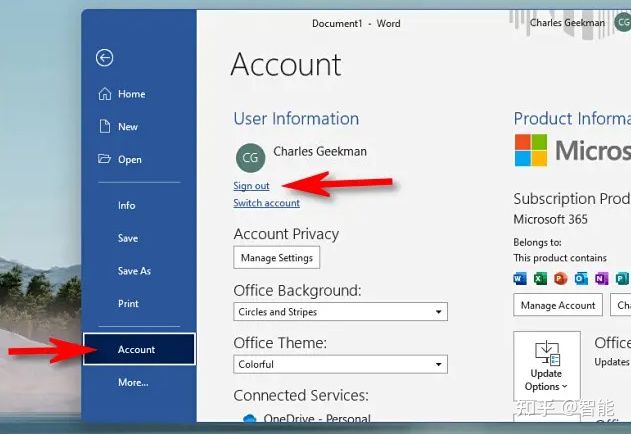
Task: Click the Manage Settings button
Action: [x=276, y=258]
